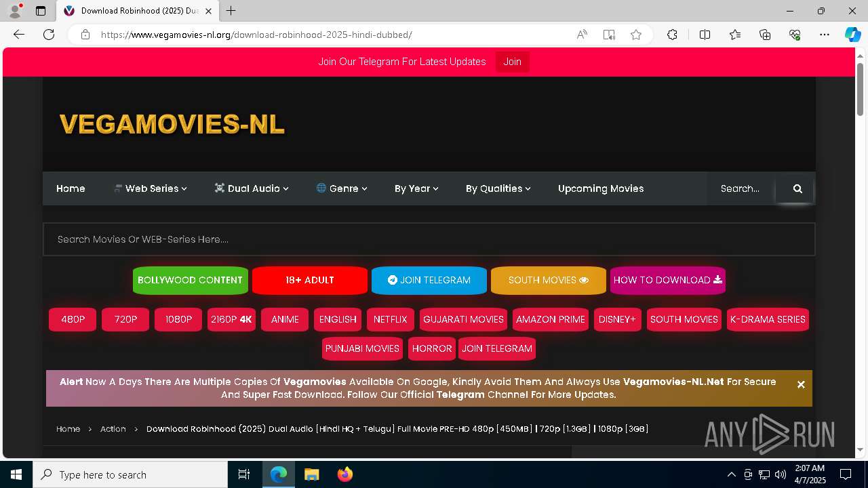Viewport: 868px width, 488px height.
Task: Select the ANIME category tag
Action: tap(285, 319)
